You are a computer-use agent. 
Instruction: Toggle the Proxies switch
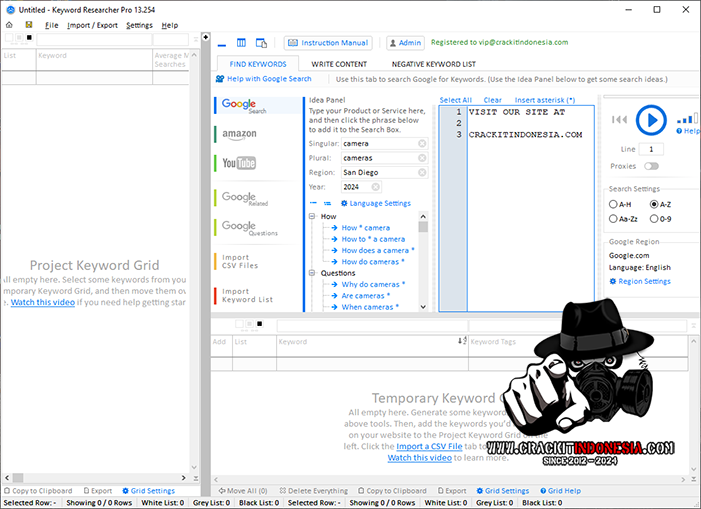click(x=651, y=166)
